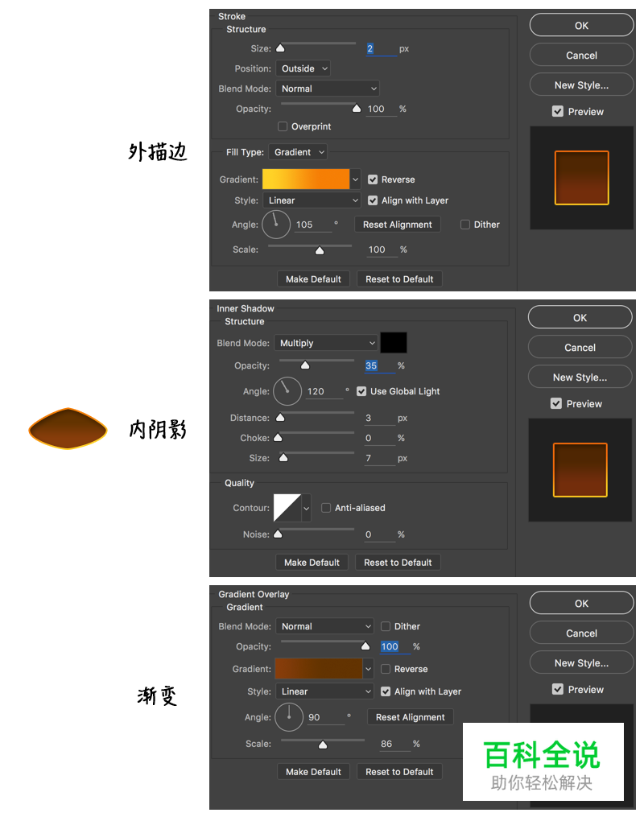Toggle Use Global Light in Inner Shadow

[x=361, y=391]
